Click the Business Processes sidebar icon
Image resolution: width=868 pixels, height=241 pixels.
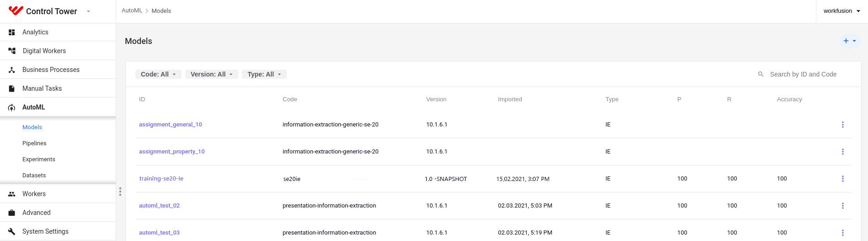(x=12, y=70)
